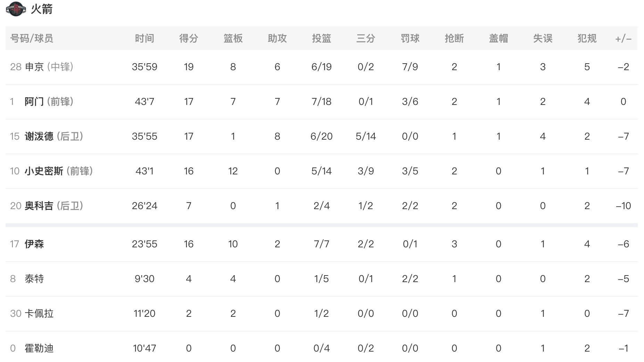
Task: Click the 罚球 column header
Action: (x=410, y=38)
